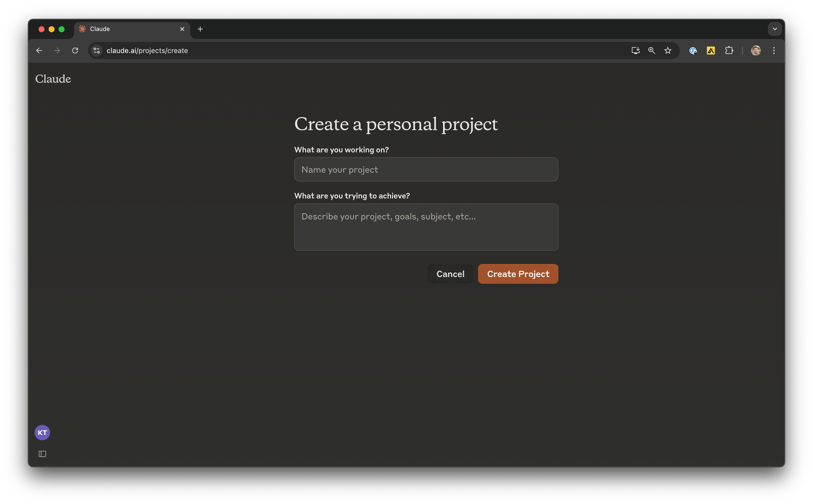
Task: Focus the Name your project field
Action: tap(426, 169)
